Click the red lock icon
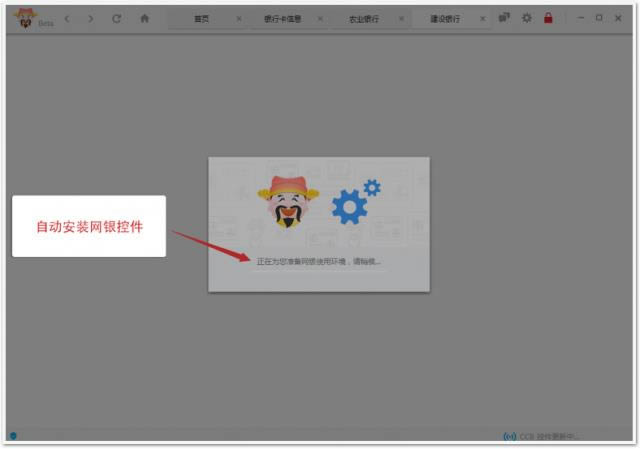The image size is (640, 449). coord(548,18)
